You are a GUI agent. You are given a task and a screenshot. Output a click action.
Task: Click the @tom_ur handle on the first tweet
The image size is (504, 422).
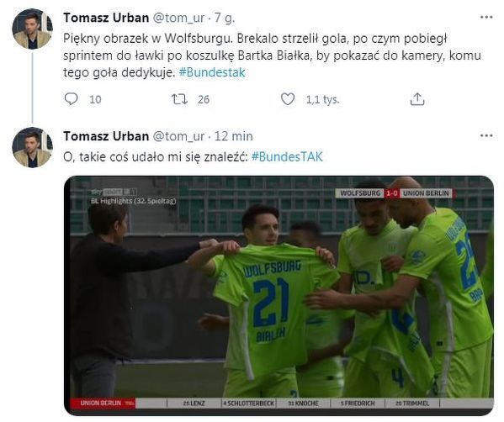click(178, 18)
